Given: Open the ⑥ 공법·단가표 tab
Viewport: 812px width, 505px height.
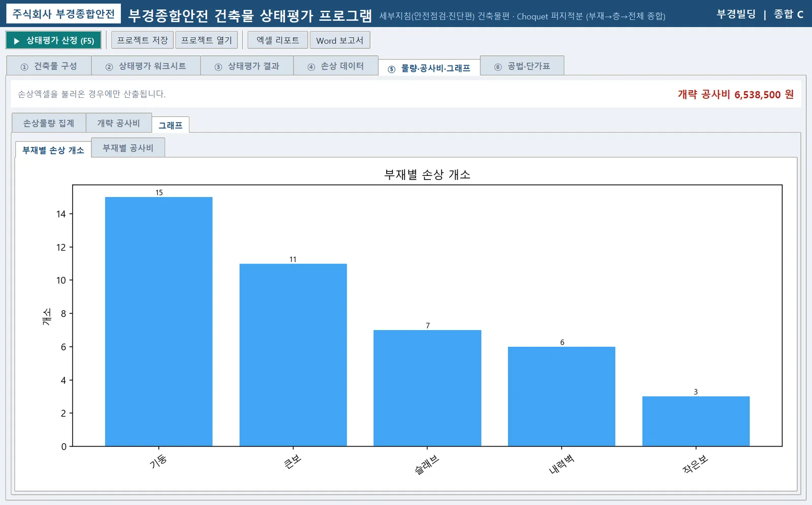Looking at the screenshot, I should pyautogui.click(x=522, y=66).
